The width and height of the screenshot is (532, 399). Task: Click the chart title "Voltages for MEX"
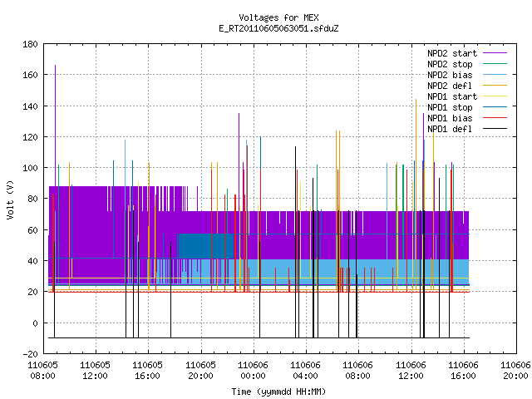click(x=278, y=17)
